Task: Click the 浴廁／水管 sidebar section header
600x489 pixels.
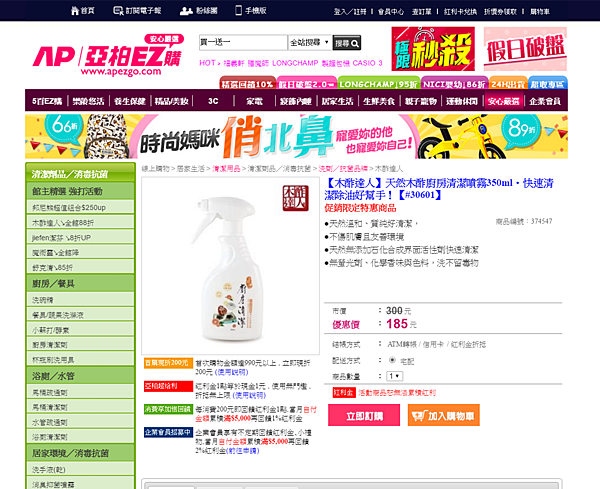Action: [80, 376]
